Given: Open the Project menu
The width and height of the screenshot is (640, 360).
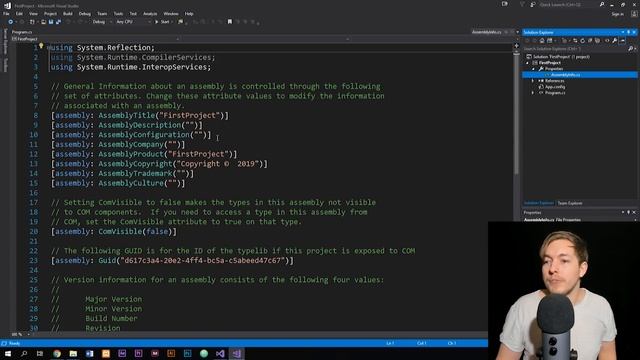Looking at the screenshot, I should pos(50,13).
